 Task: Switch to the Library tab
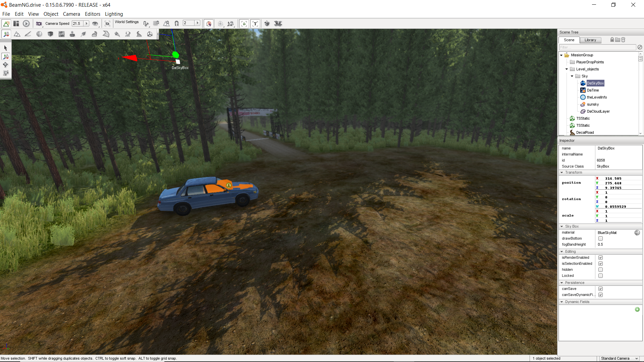pyautogui.click(x=590, y=40)
